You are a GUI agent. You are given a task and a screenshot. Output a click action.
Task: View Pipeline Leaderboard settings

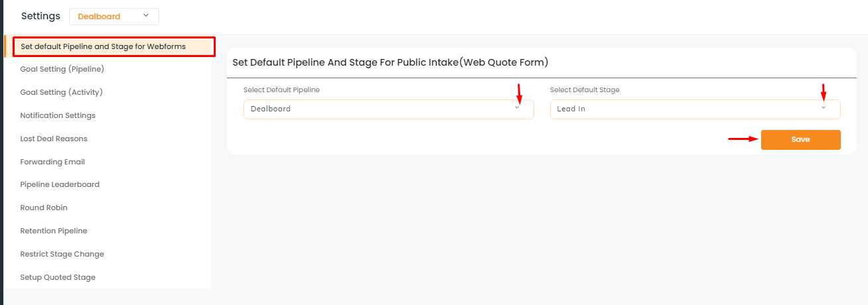point(60,184)
